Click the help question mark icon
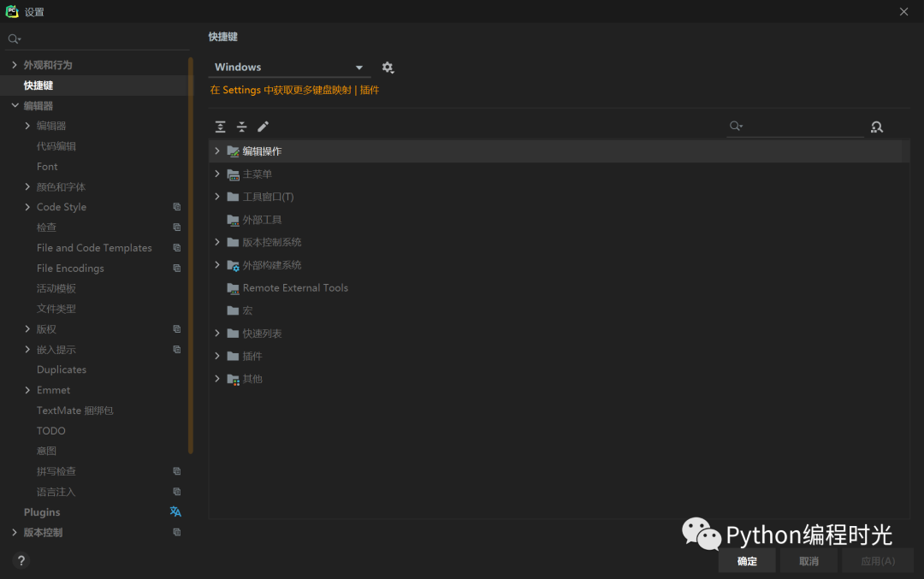 point(21,560)
